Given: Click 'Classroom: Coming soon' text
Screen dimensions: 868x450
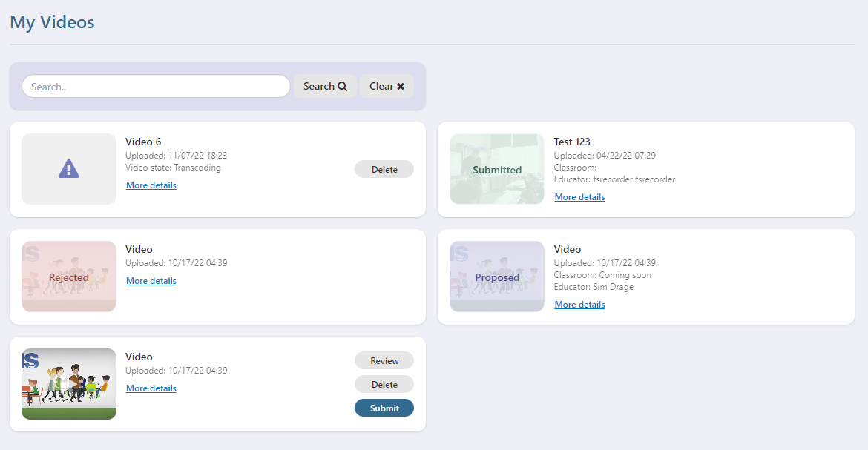Looking at the screenshot, I should point(602,275).
